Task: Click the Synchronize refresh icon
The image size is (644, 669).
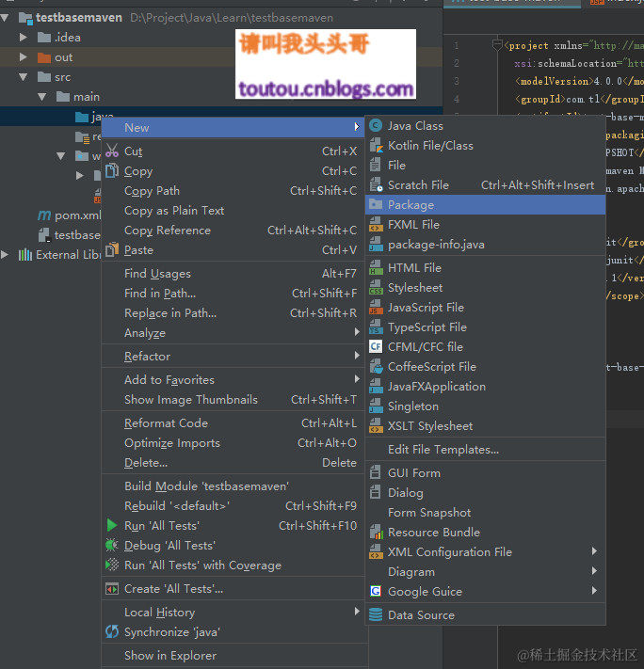Action: point(112,631)
